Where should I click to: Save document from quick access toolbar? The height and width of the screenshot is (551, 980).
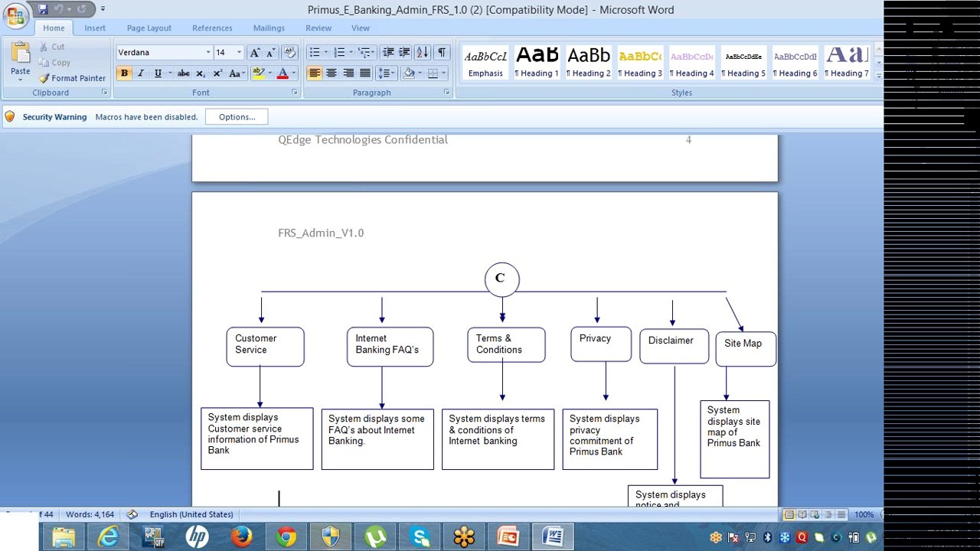tap(43, 9)
